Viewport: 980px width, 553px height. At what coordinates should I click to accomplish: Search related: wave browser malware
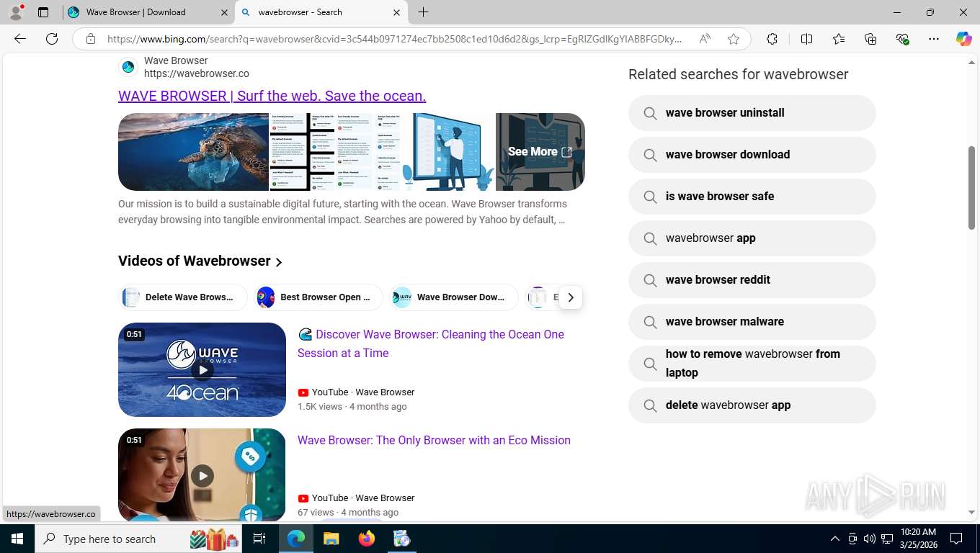pos(752,322)
